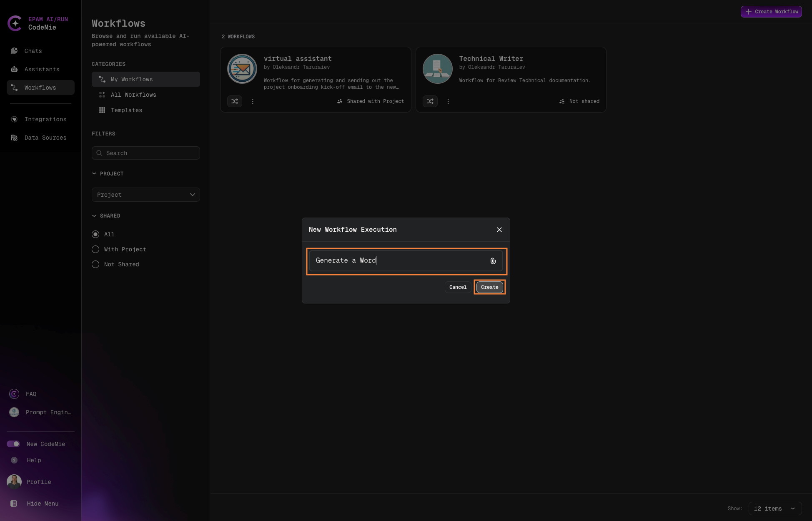812x521 pixels.
Task: Open the Show items count dropdown
Action: point(774,508)
